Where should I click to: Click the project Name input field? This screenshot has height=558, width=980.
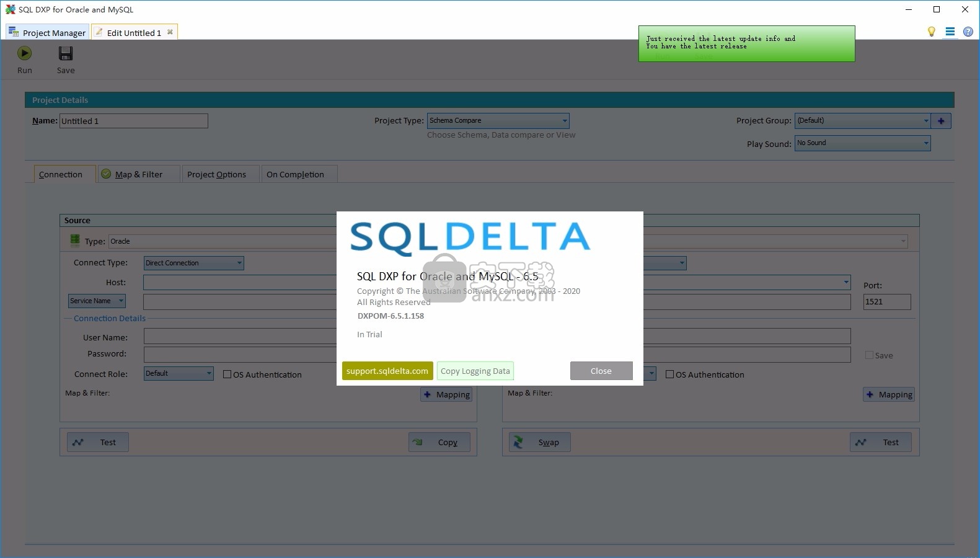click(x=134, y=121)
